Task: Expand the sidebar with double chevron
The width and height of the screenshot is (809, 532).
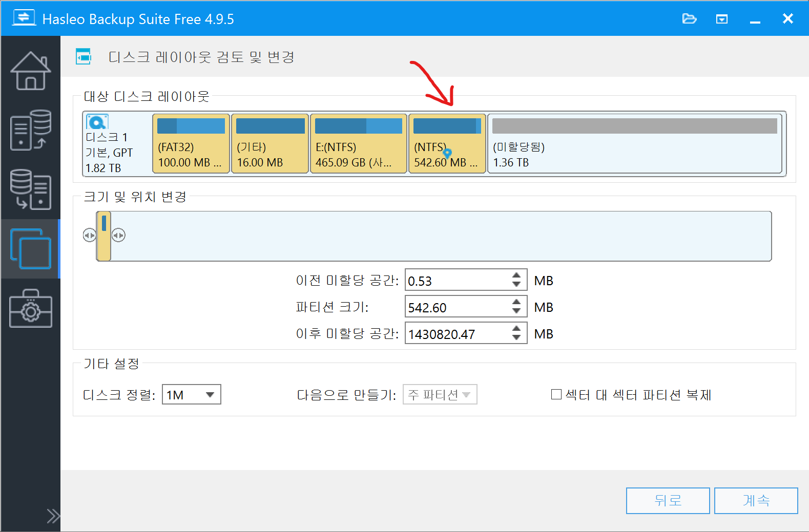Action: click(x=53, y=516)
